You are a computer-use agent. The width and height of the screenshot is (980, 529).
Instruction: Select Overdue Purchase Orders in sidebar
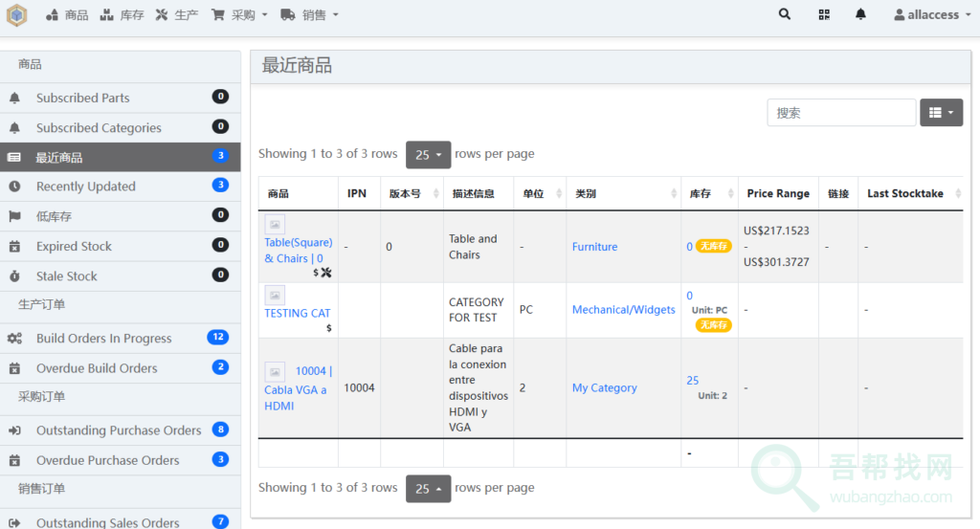coord(107,460)
